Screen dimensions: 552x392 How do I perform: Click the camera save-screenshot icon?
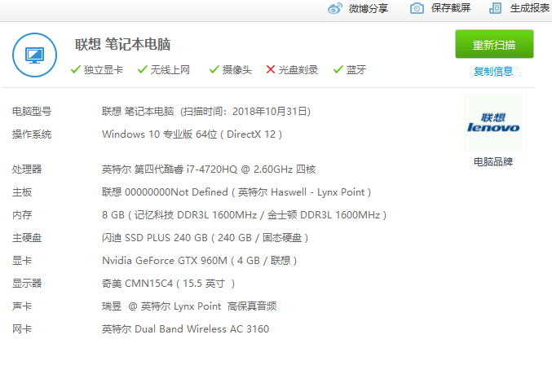pyautogui.click(x=417, y=8)
